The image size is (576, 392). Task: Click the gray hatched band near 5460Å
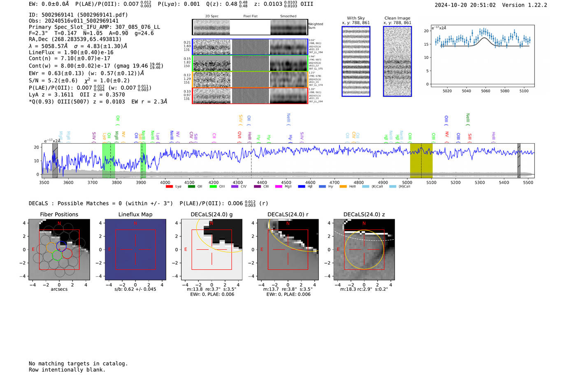coord(519,161)
